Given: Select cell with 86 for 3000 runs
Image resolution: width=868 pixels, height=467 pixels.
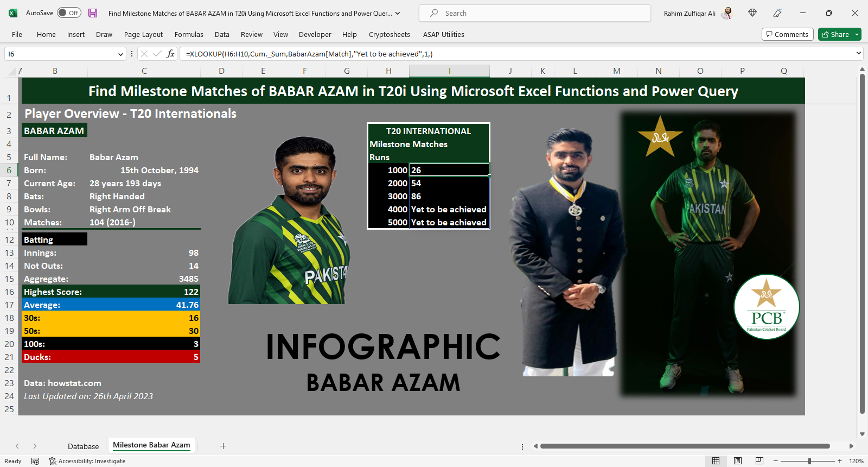Looking at the screenshot, I should (449, 196).
